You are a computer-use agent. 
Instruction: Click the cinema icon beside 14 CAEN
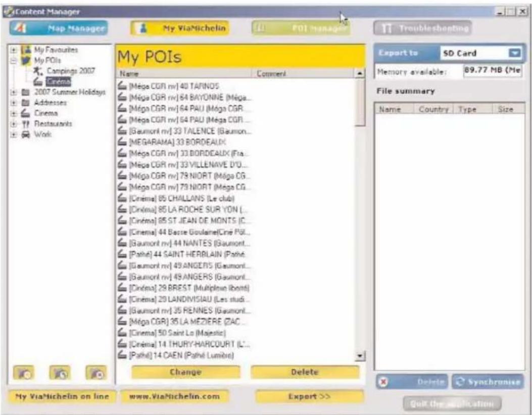pos(122,355)
